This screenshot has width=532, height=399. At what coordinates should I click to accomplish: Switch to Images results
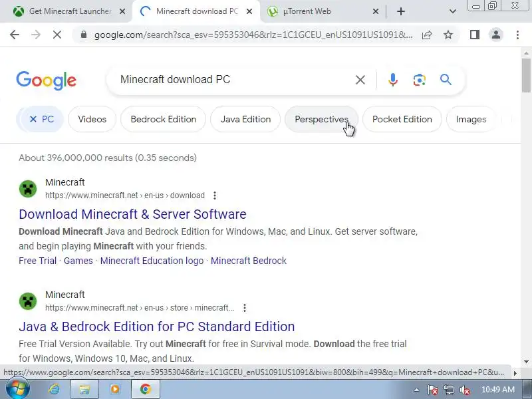[471, 119]
